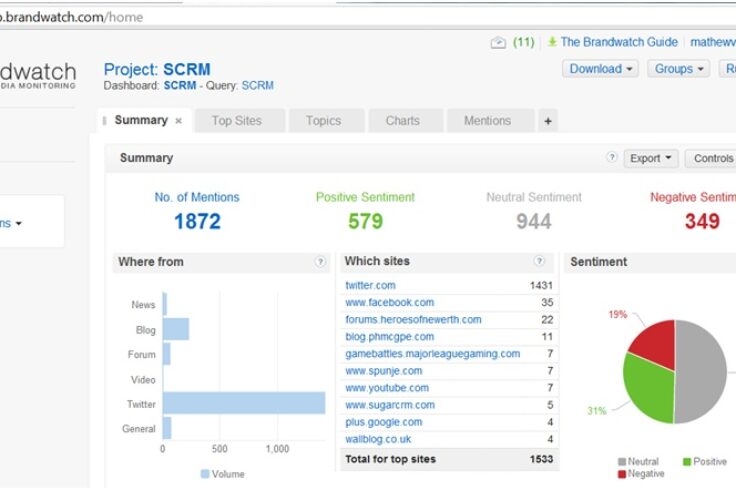Open help for Where from widget
Image resolution: width=736 pixels, height=490 pixels.
point(320,261)
